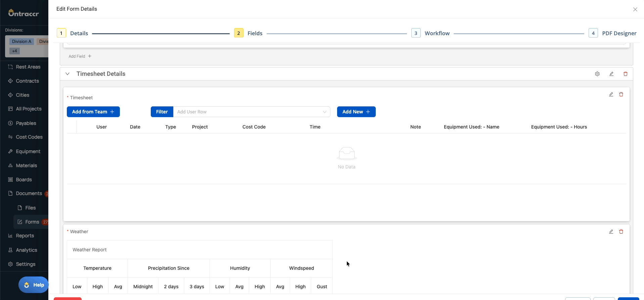Edit the Weather field
This screenshot has width=644, height=300.
coord(611,232)
